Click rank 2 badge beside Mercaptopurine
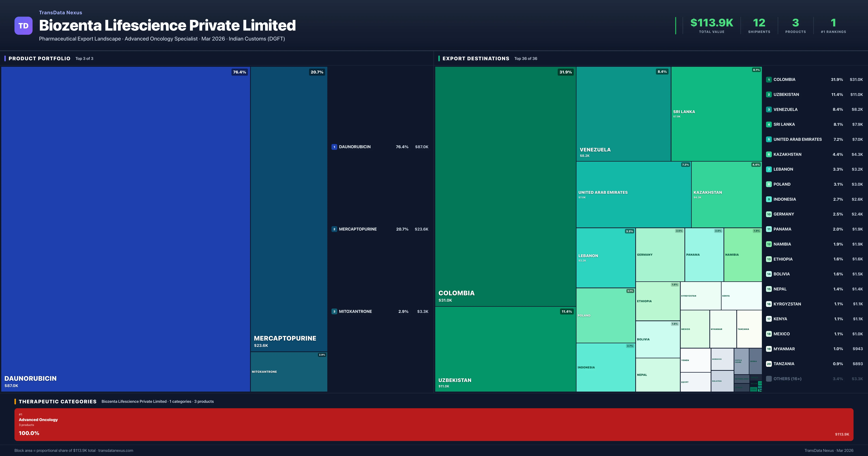This screenshot has width=868, height=456. (334, 229)
